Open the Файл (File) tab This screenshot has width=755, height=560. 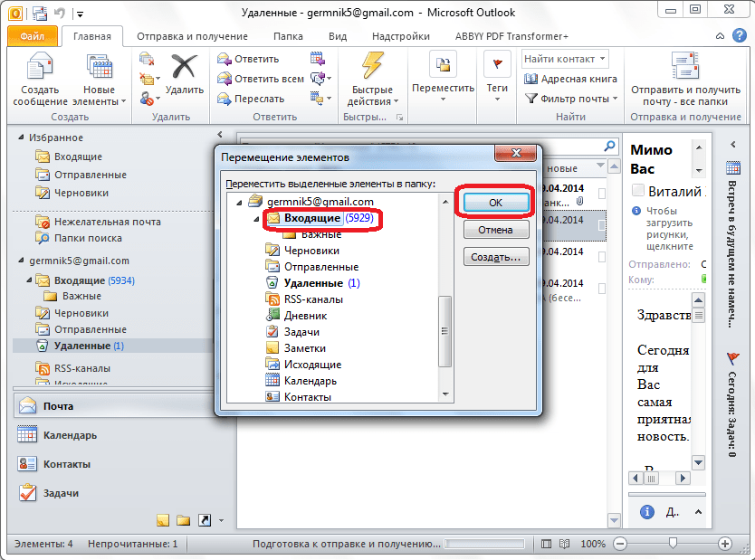click(x=33, y=36)
